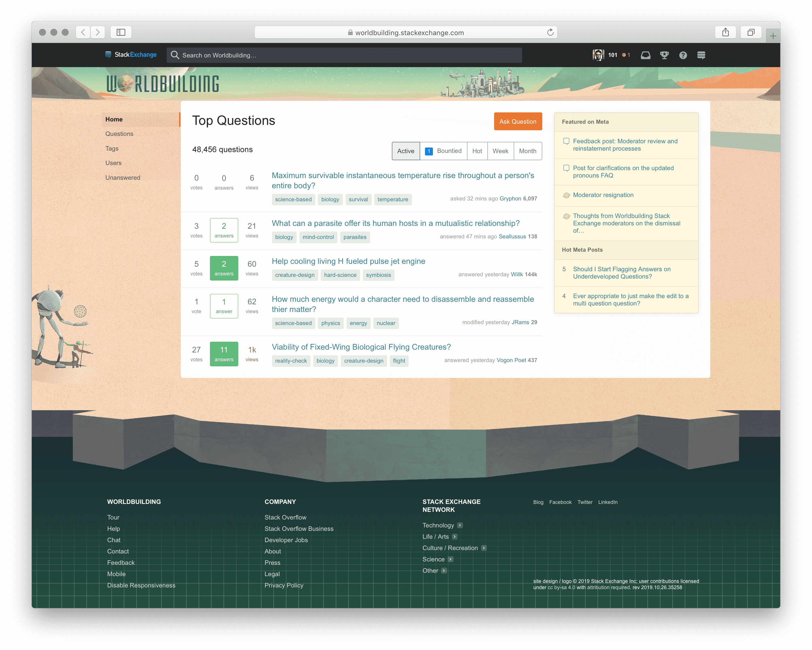Click the Safari share icon

[725, 32]
